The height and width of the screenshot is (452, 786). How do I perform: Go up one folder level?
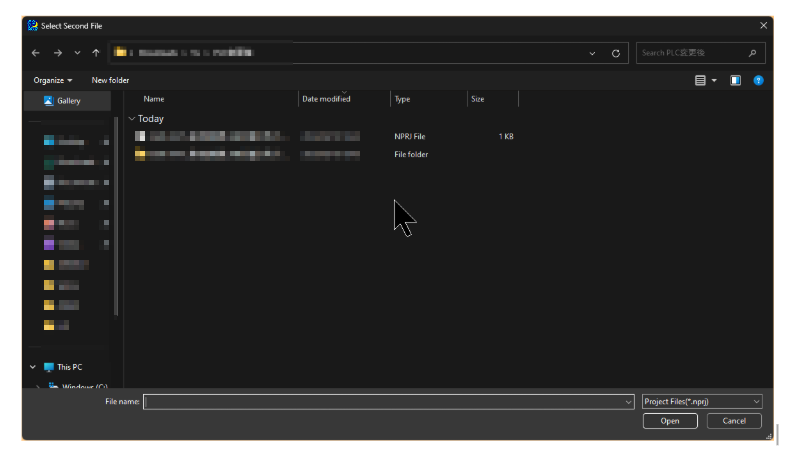(x=96, y=53)
